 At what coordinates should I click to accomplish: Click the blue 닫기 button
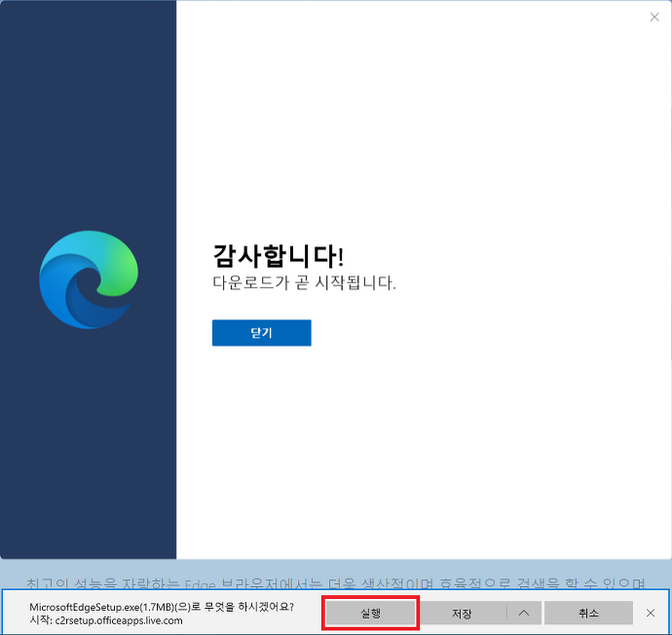[261, 332]
